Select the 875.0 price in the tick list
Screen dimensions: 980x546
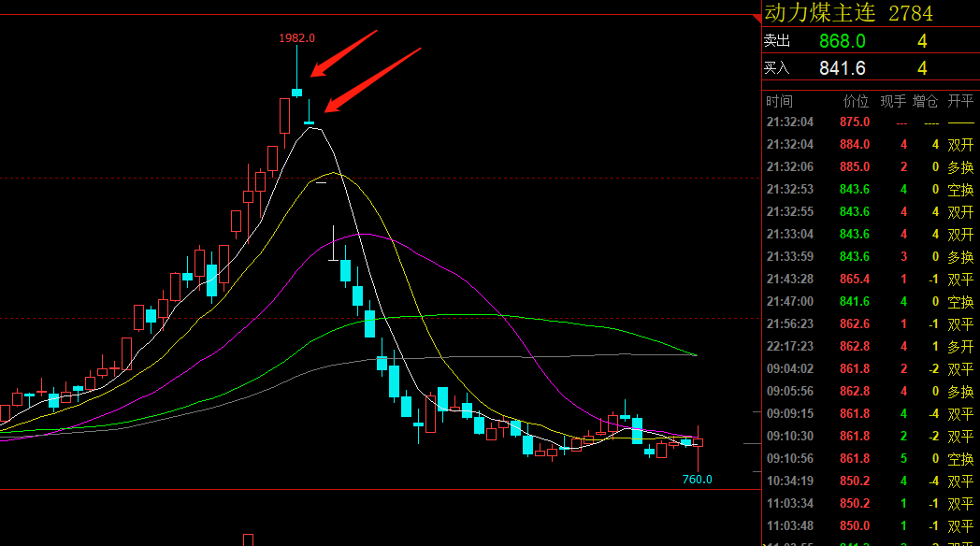tap(855, 122)
